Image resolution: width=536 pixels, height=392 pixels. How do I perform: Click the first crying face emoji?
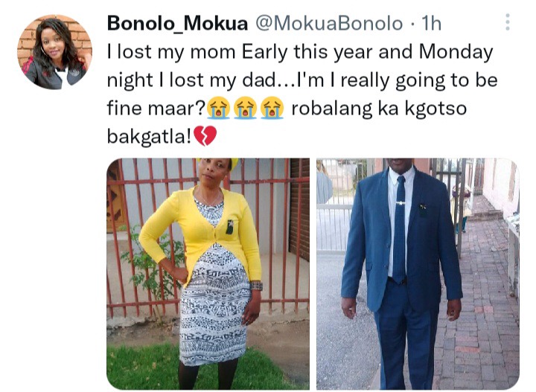[x=218, y=108]
